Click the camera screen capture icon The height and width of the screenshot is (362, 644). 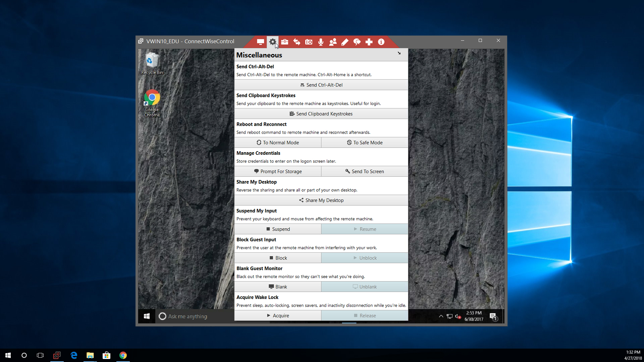click(x=309, y=42)
